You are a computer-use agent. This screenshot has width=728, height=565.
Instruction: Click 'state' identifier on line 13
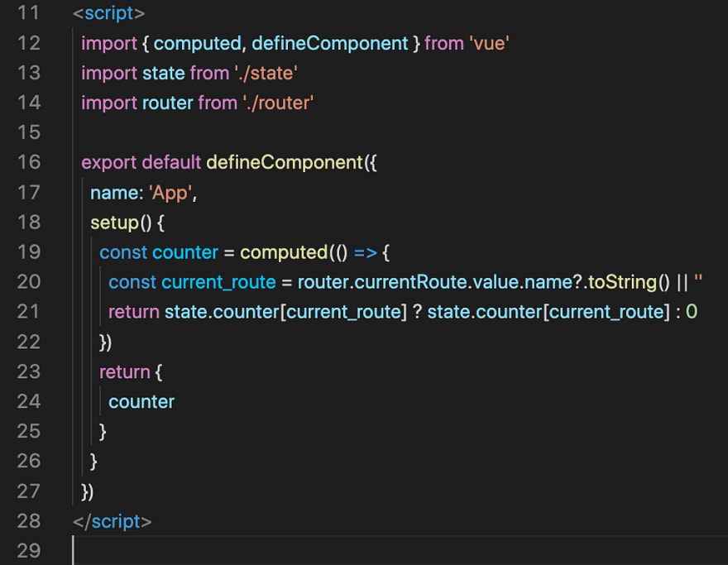(x=164, y=73)
